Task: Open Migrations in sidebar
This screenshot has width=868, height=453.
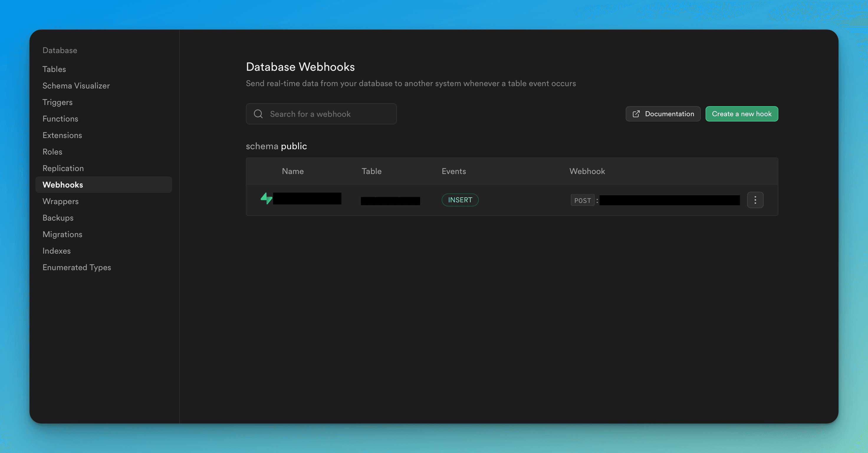Action: point(62,234)
